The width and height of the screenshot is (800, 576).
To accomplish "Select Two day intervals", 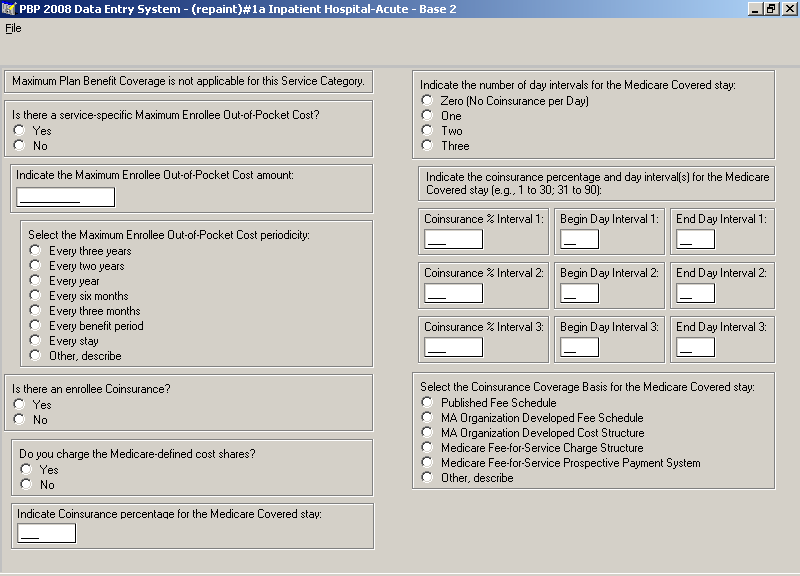I will point(428,131).
